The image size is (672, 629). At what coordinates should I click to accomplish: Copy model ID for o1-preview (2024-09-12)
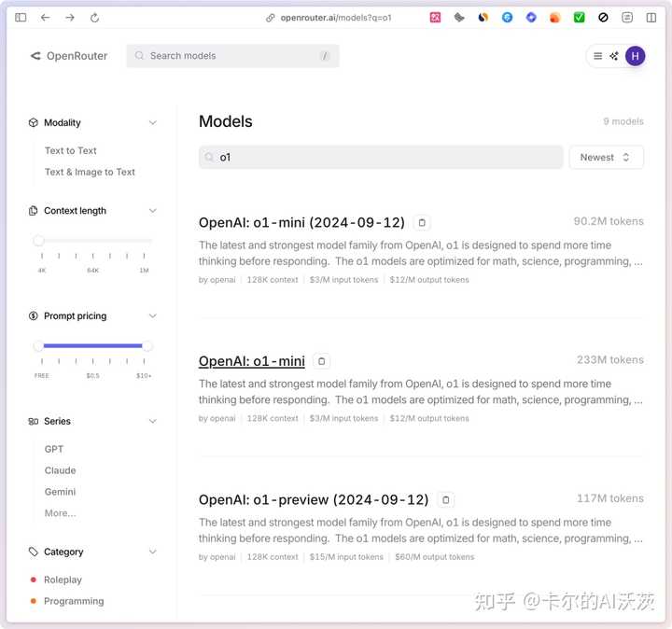(446, 499)
